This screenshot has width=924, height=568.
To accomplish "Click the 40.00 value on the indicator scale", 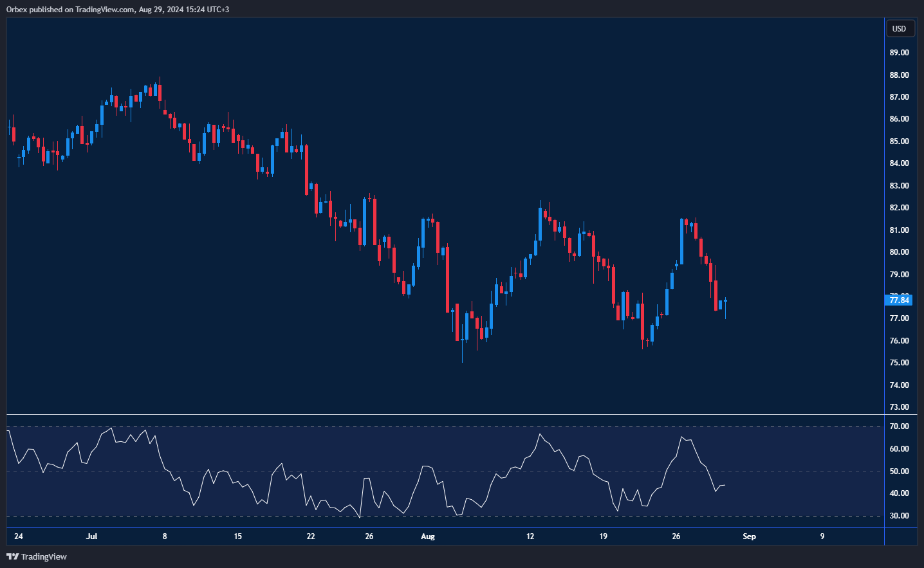I will pyautogui.click(x=900, y=492).
